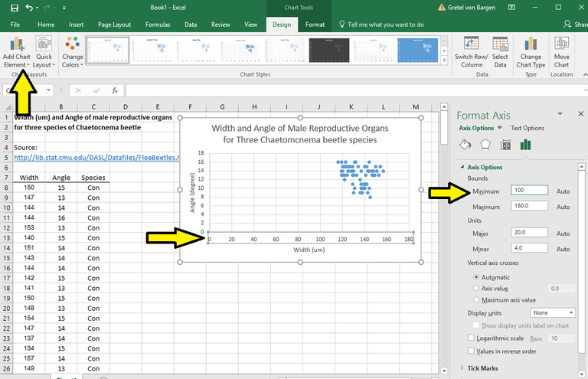
Task: Select the Automatic radio button
Action: [x=478, y=276]
